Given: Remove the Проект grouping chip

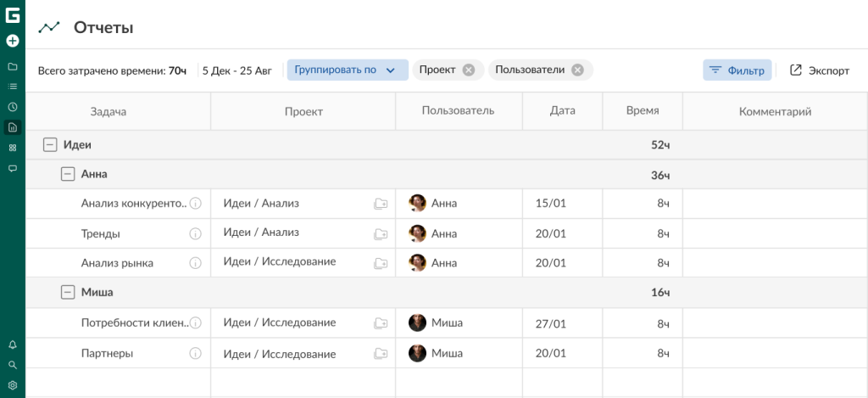Looking at the screenshot, I should pos(469,70).
